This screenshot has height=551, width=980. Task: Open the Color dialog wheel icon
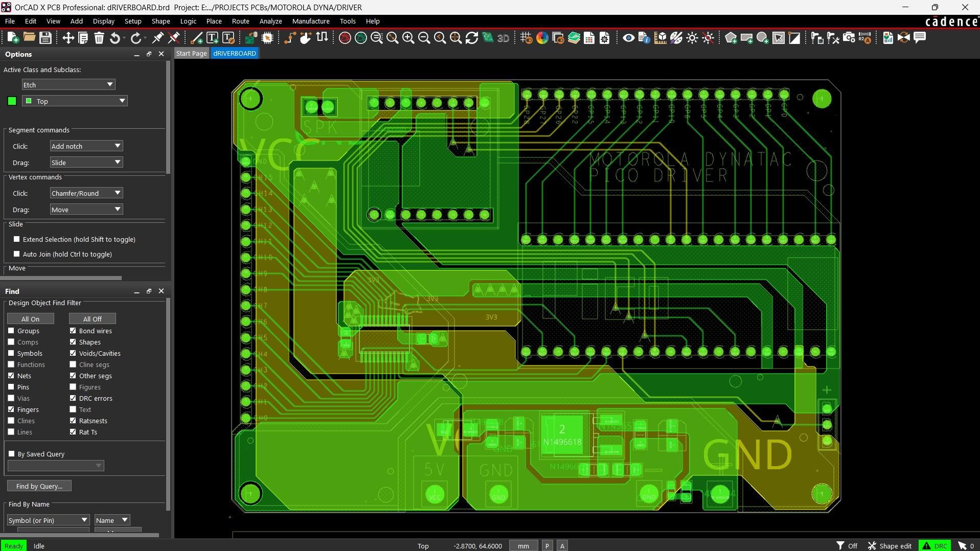click(542, 38)
